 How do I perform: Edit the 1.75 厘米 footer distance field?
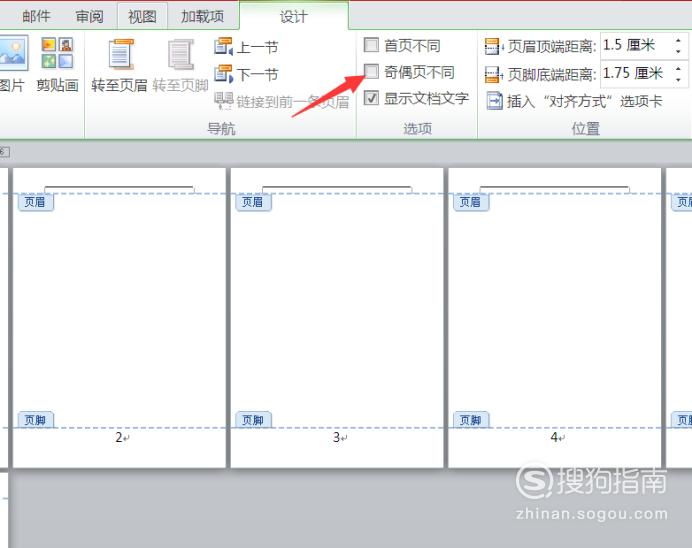coord(636,73)
